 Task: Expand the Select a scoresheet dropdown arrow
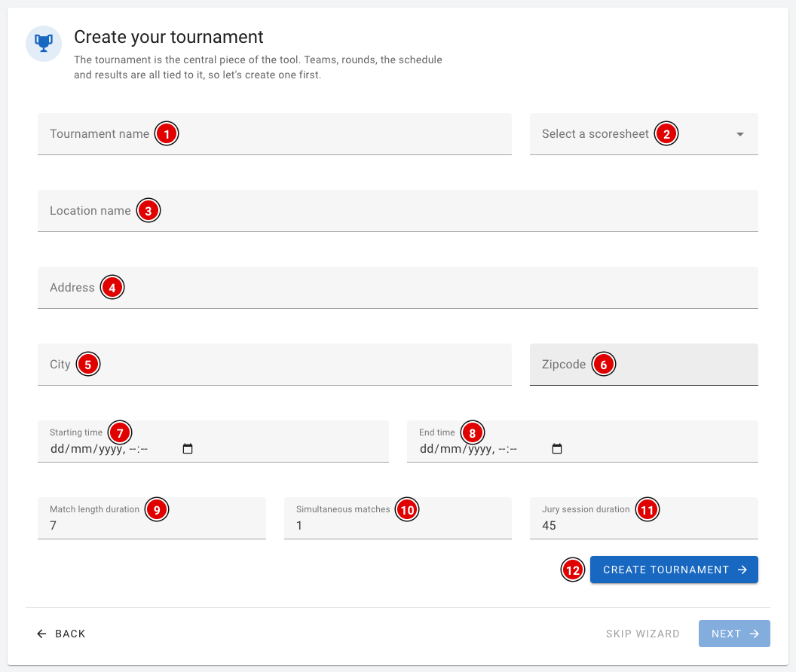tap(740, 134)
